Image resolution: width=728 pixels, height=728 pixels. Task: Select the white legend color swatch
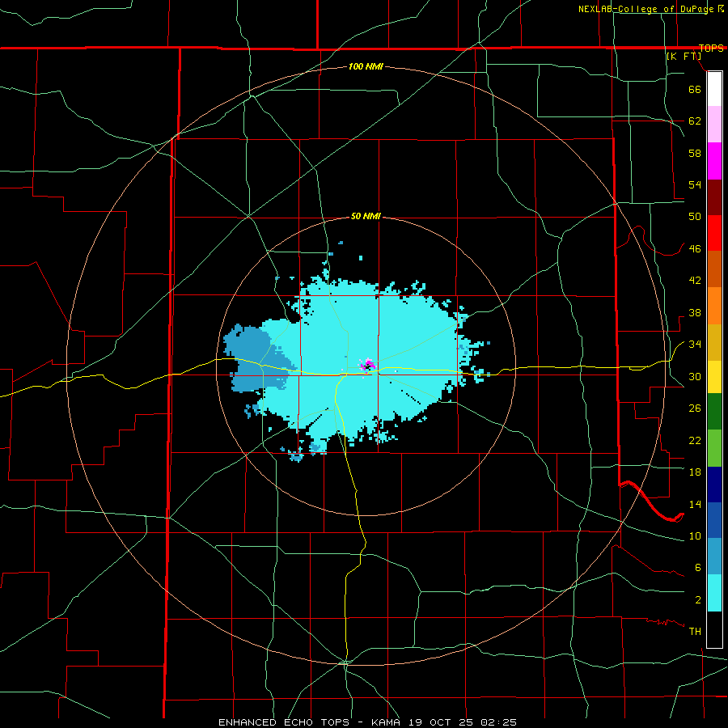[714, 89]
